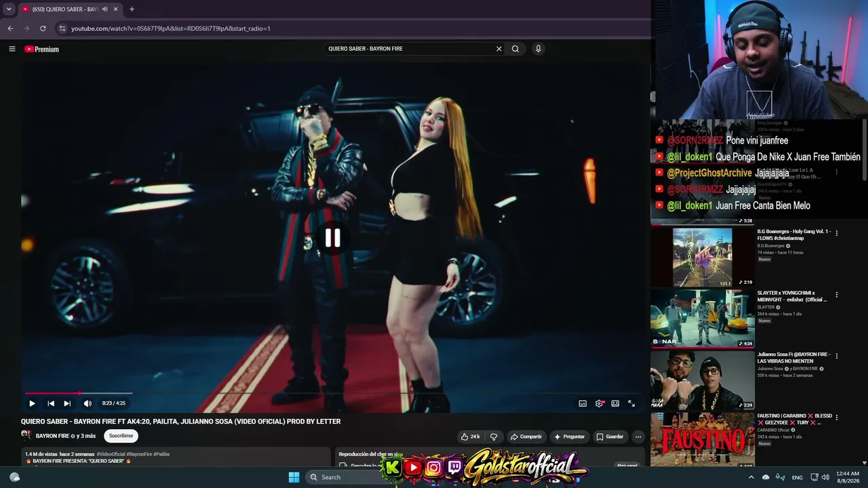View site information icon in address bar
Screen dimensions: 868x488
pos(62,28)
